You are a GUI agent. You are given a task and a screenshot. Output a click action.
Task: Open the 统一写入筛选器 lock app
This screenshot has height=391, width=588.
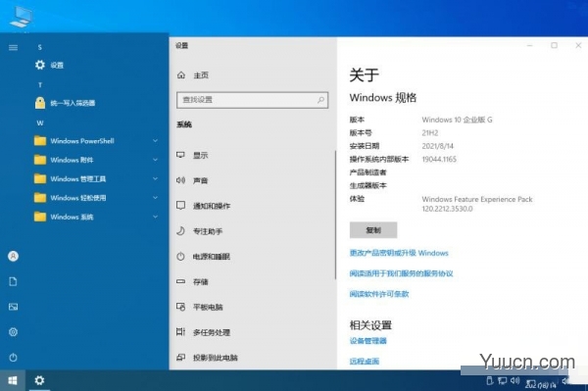[65, 103]
